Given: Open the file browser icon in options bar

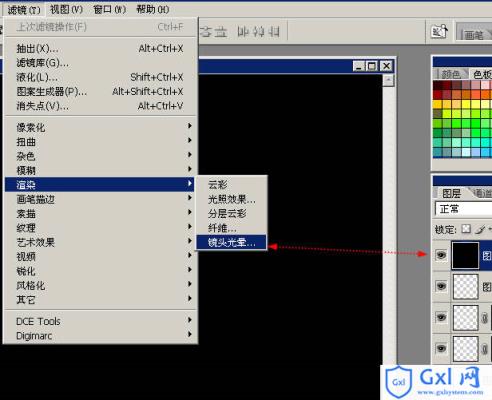Looking at the screenshot, I should [439, 32].
